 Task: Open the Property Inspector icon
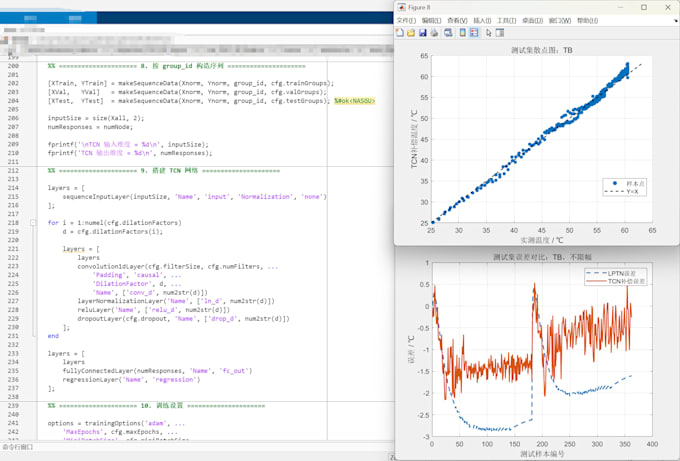coord(500,33)
